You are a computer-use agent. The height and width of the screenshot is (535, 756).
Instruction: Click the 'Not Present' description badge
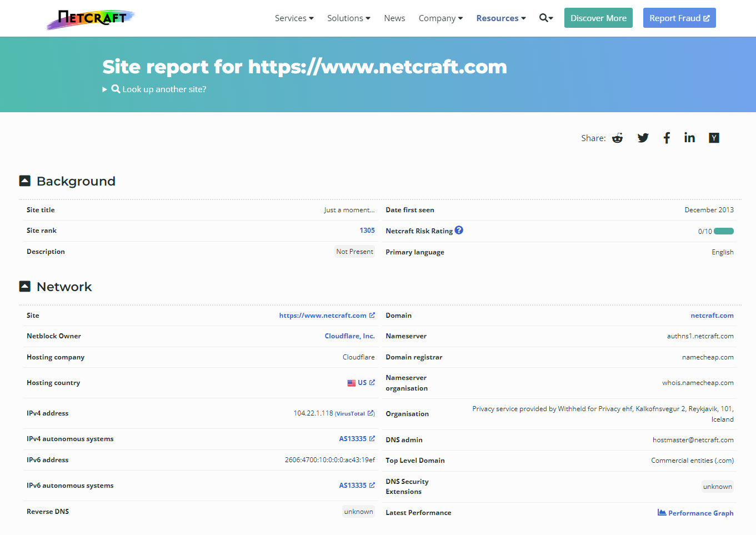tap(355, 252)
